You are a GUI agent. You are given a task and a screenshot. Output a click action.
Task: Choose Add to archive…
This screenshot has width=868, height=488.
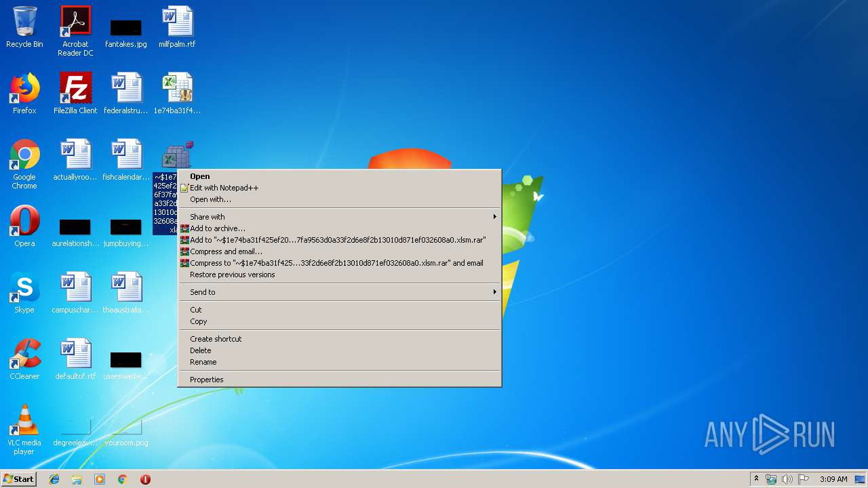(339, 228)
